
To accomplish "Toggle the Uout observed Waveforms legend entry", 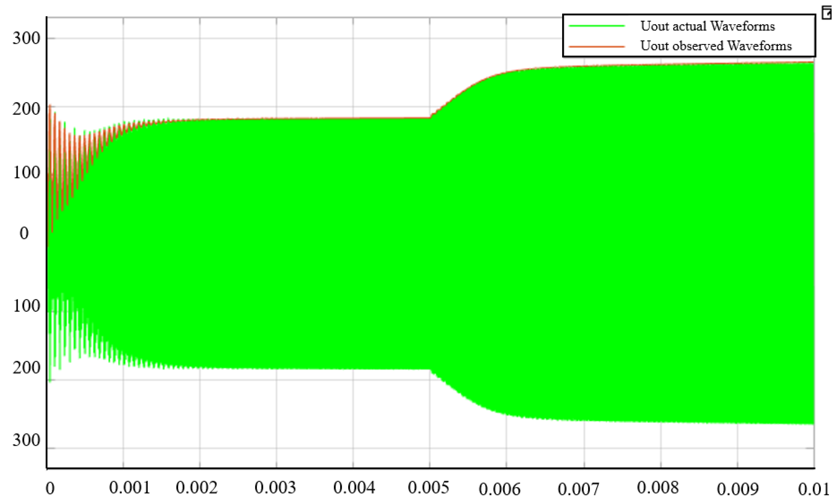I will point(716,46).
